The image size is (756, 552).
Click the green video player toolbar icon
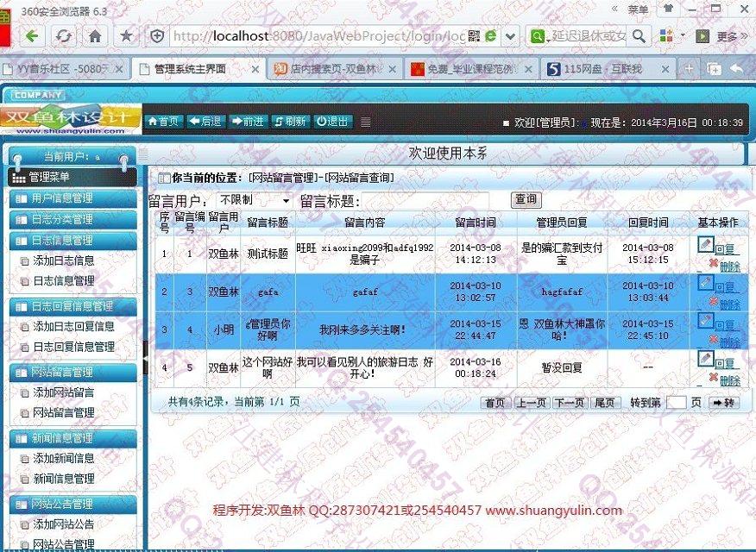click(702, 36)
